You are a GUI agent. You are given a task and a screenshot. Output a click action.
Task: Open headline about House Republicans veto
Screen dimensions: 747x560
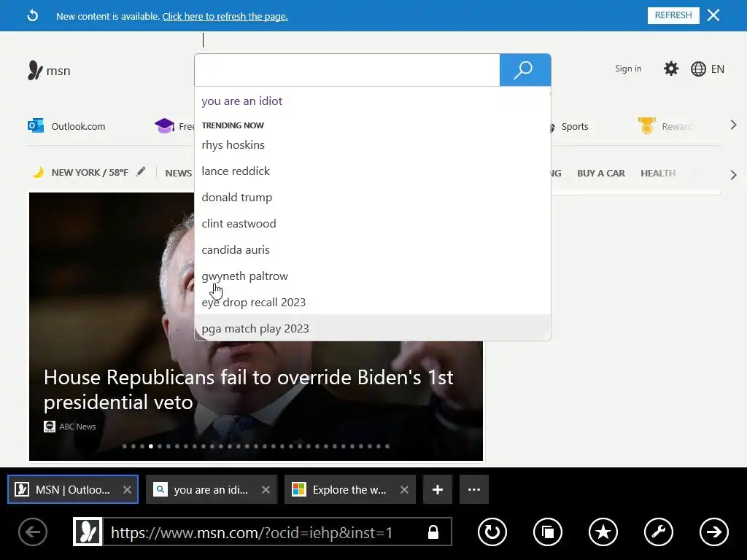coord(248,389)
